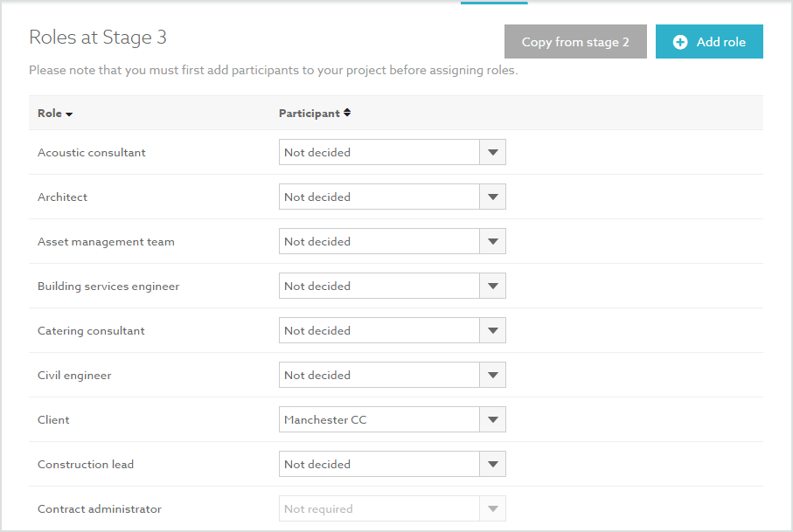
Task: Expand Asset management team dropdown arrow
Action: click(x=492, y=241)
